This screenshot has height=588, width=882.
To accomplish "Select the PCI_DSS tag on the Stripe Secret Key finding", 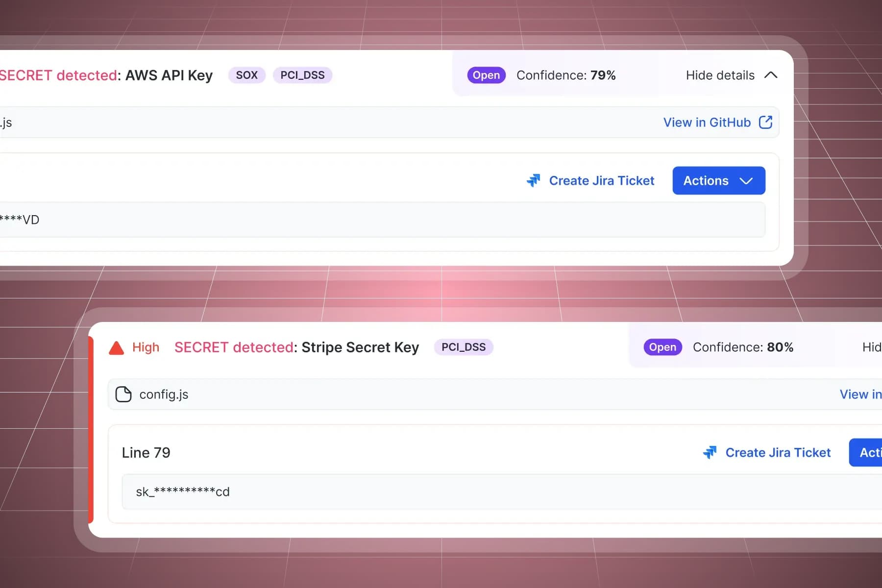I will pyautogui.click(x=463, y=347).
